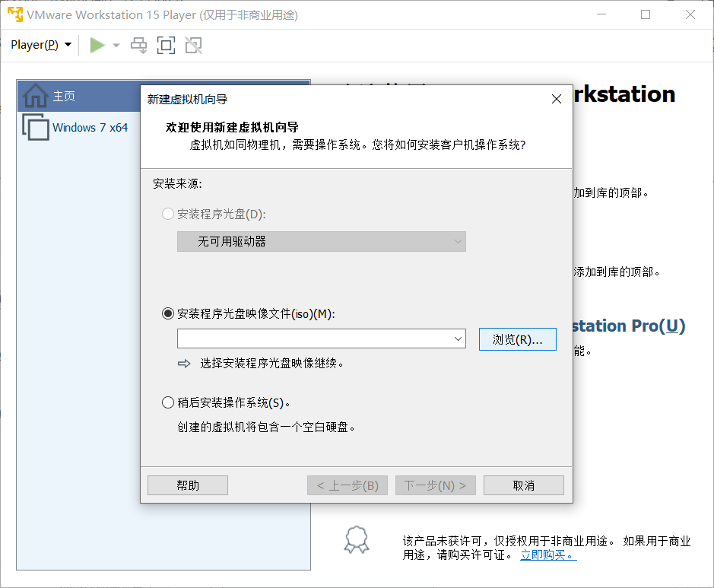Click the 取消 cancel button

click(524, 485)
